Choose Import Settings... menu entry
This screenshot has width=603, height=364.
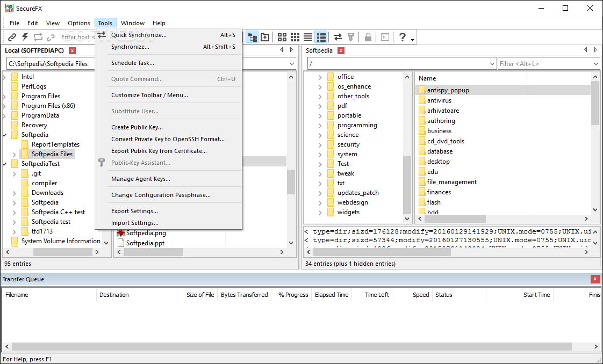(168, 223)
